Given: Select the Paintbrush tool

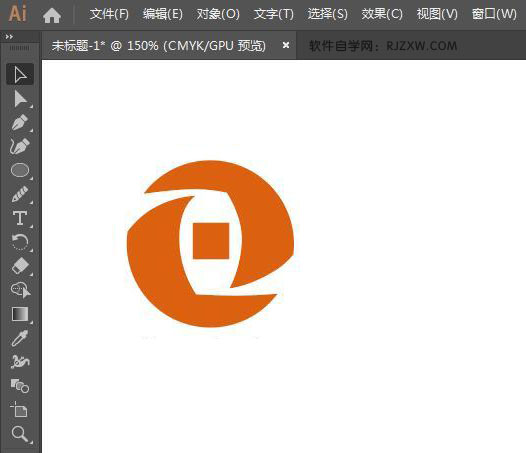Looking at the screenshot, I should (x=20, y=194).
